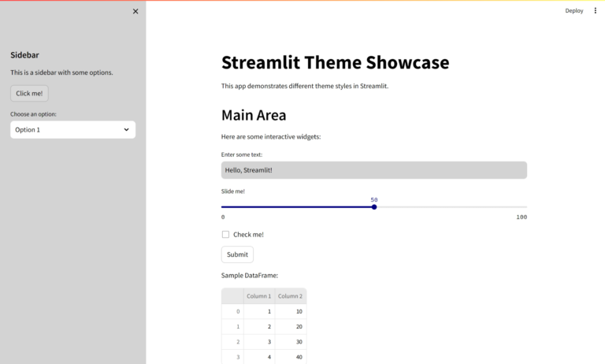605x364 pixels.
Task: Open the three-dot main menu
Action: click(x=595, y=11)
